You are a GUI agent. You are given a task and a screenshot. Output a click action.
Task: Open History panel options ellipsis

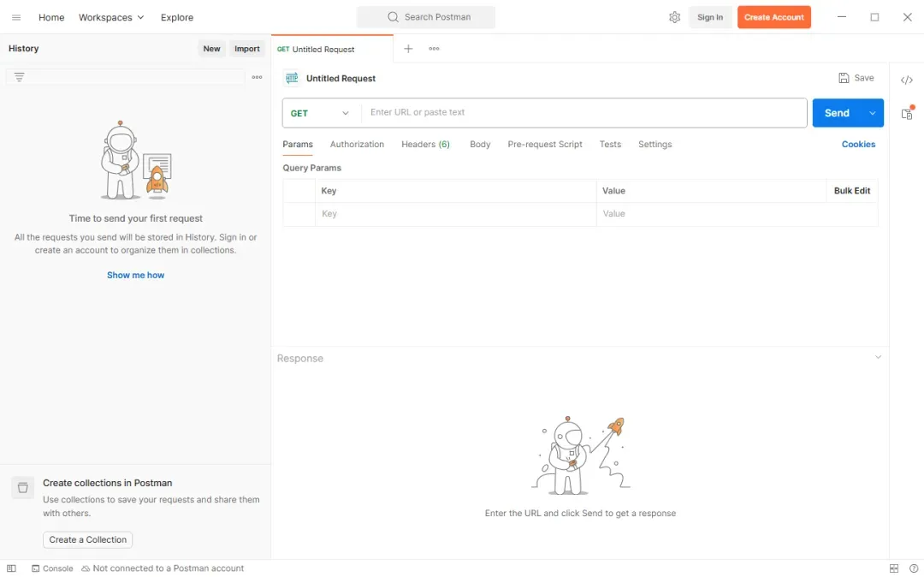tap(257, 77)
